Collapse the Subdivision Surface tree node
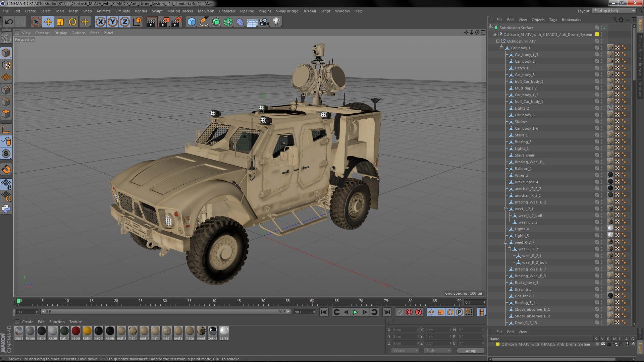This screenshot has height=362, width=644. click(491, 27)
